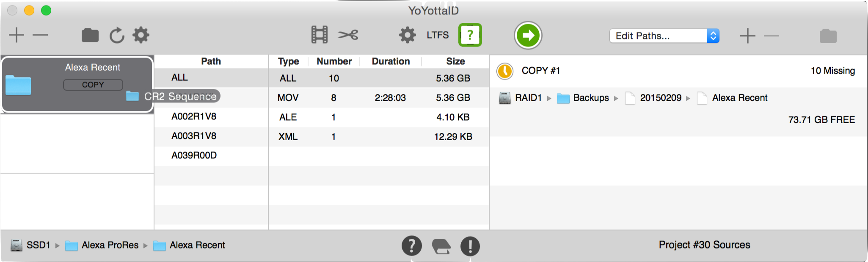Click the exclamation mark alert icon
This screenshot has width=868, height=262.
tap(470, 246)
